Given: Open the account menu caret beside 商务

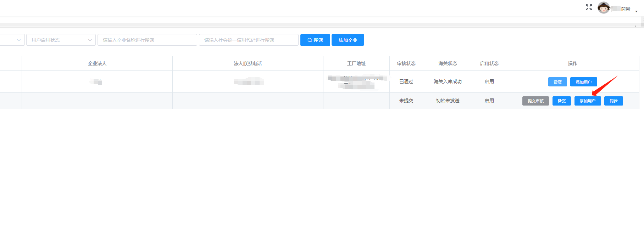Looking at the screenshot, I should (x=636, y=11).
